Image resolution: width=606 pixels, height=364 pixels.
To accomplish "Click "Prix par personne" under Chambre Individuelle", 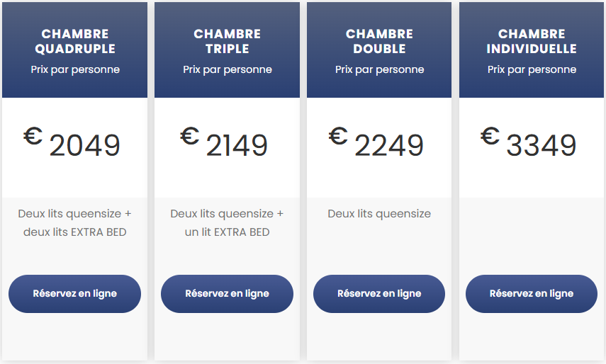I will 532,69.
